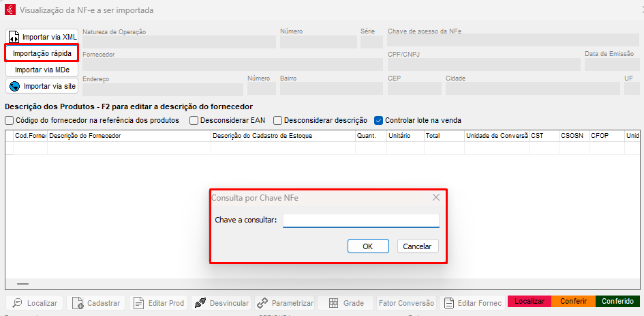Enable Código do fornecedor na referência checkbox
The height and width of the screenshot is (316, 644).
[x=10, y=120]
